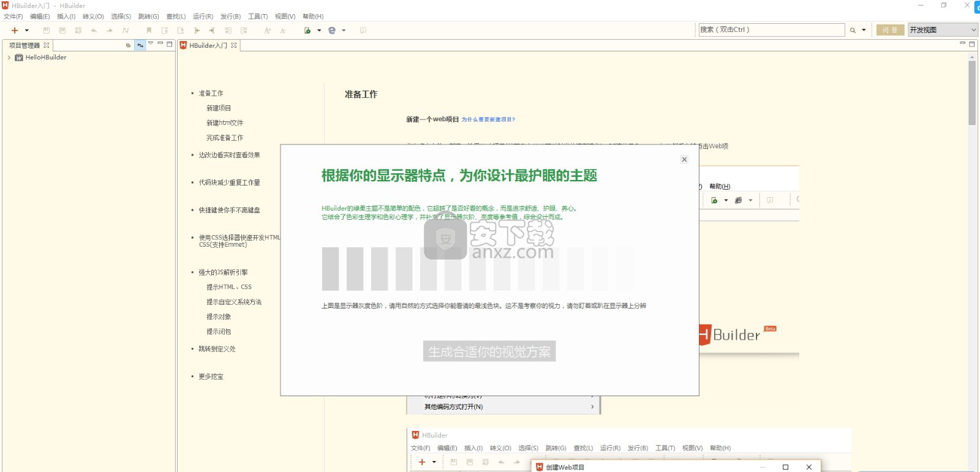Select the second darkest gray block
Screen dimensions: 980x472
[x=355, y=269]
